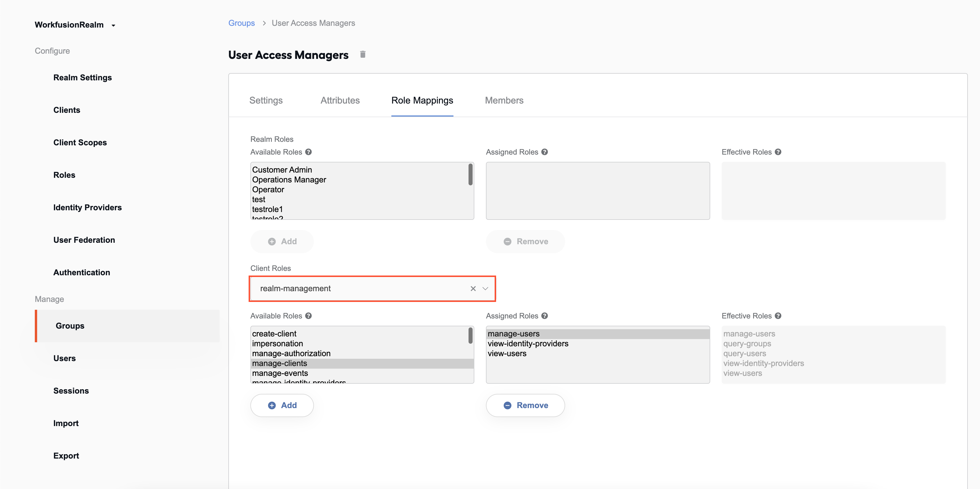Open the WorkfusionRealm realm selector
The height and width of the screenshot is (489, 980).
pyautogui.click(x=75, y=25)
